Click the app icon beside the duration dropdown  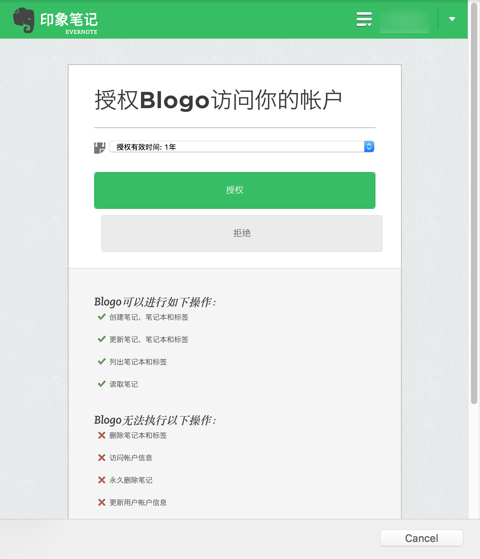[99, 148]
